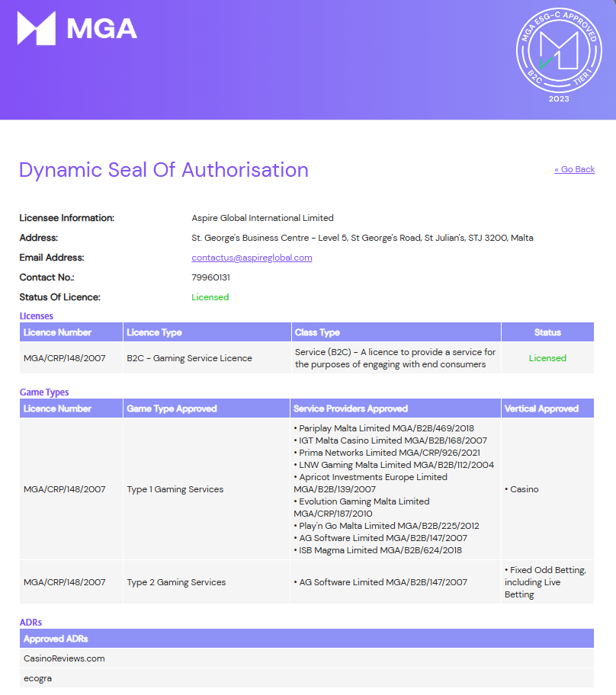Screen dimensions: 616x695
Task: Click the Approved ADRs table header
Action: [307, 639]
